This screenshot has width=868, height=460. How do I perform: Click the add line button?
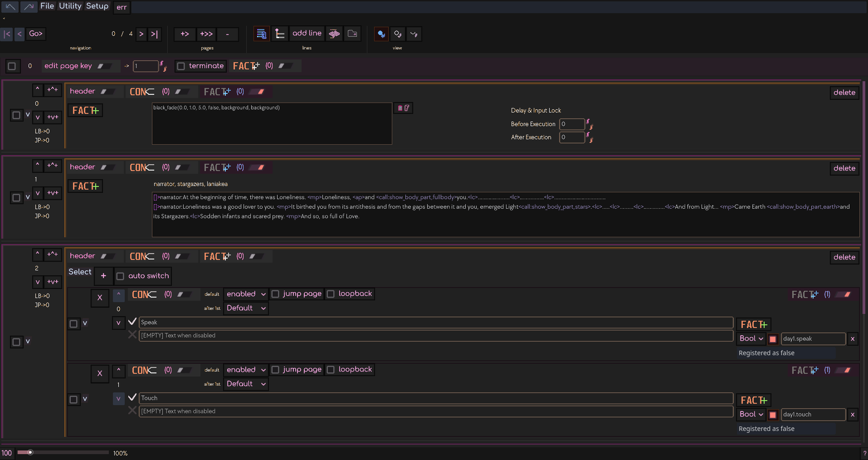tap(307, 34)
